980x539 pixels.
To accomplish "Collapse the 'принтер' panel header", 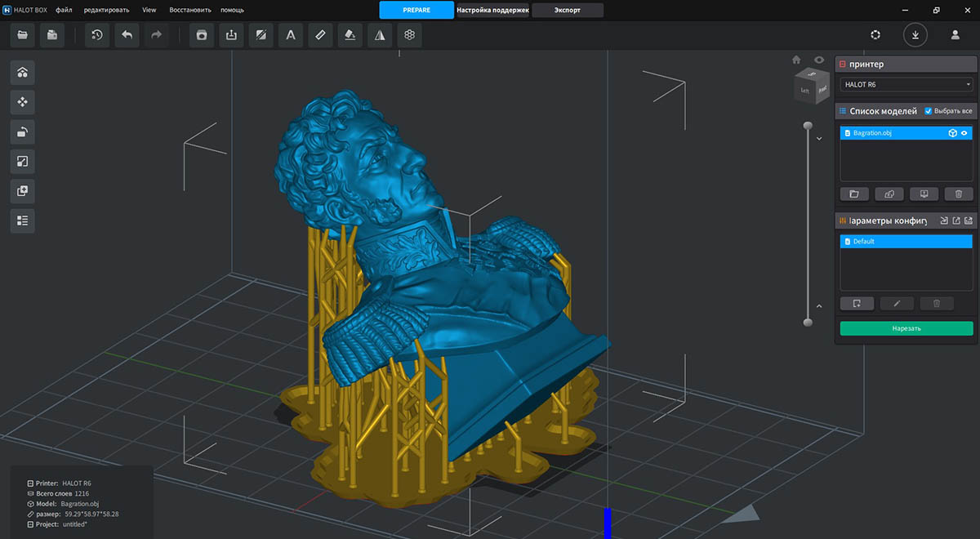I will coord(906,64).
